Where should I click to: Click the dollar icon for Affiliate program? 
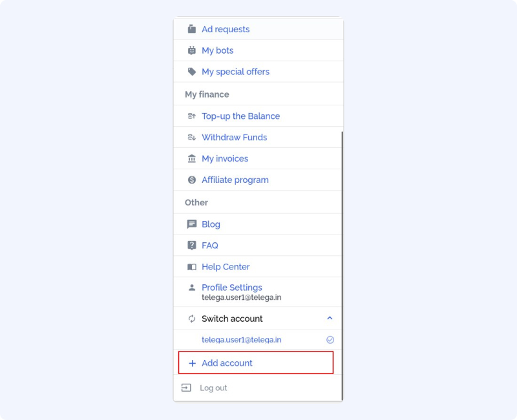pyautogui.click(x=191, y=180)
